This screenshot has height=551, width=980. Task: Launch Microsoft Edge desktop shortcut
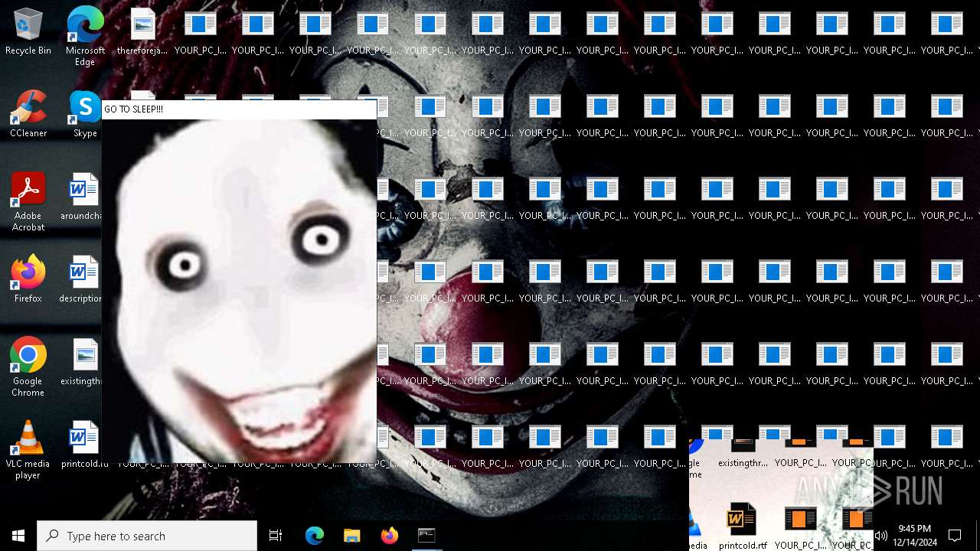pyautogui.click(x=85, y=37)
